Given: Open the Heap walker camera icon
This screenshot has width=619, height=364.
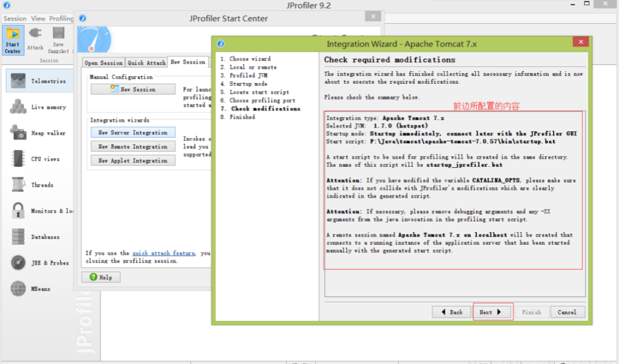Looking at the screenshot, I should pyautogui.click(x=18, y=132).
